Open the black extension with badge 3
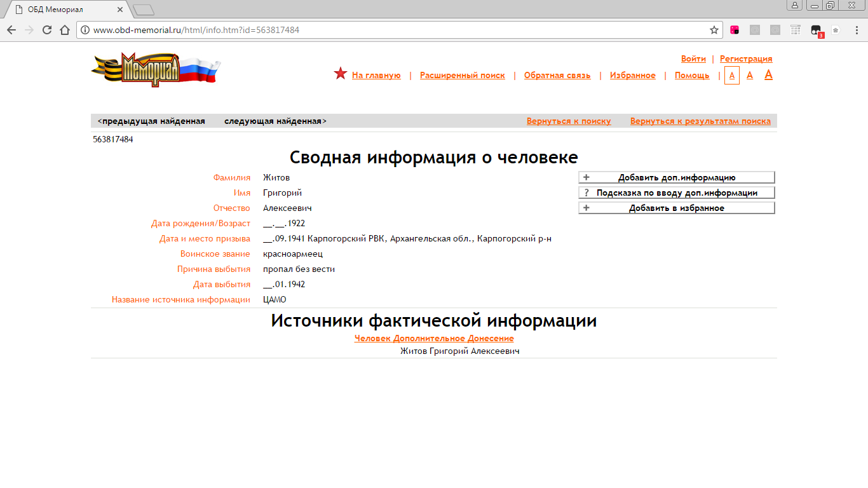 click(x=817, y=30)
